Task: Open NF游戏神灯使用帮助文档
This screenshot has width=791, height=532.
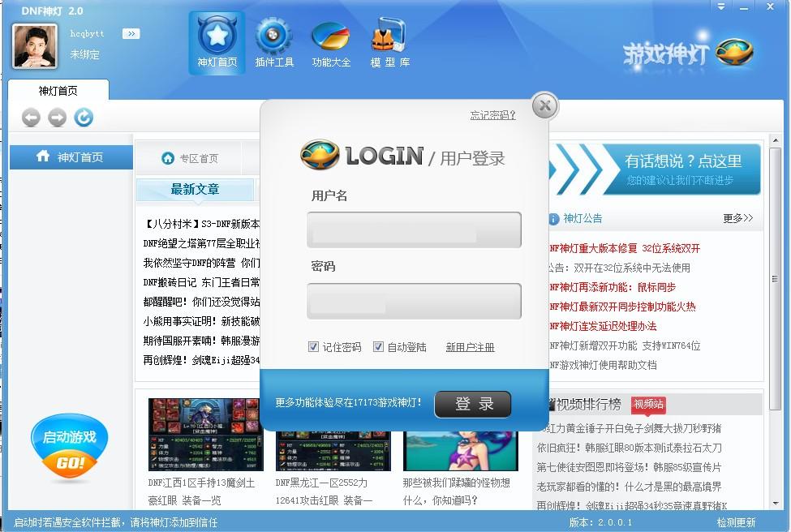Action: [603, 365]
